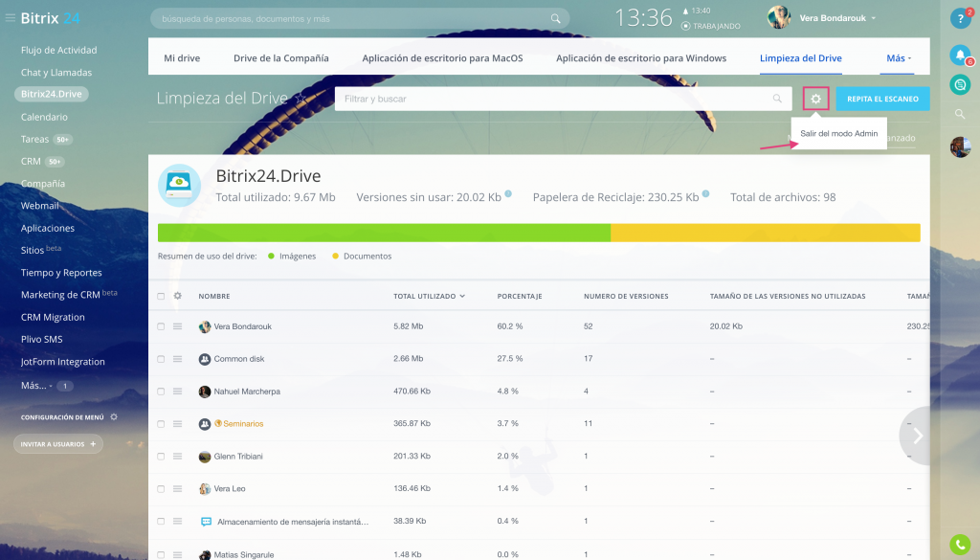Go to Chat y Llamadas
980x560 pixels.
56,73
